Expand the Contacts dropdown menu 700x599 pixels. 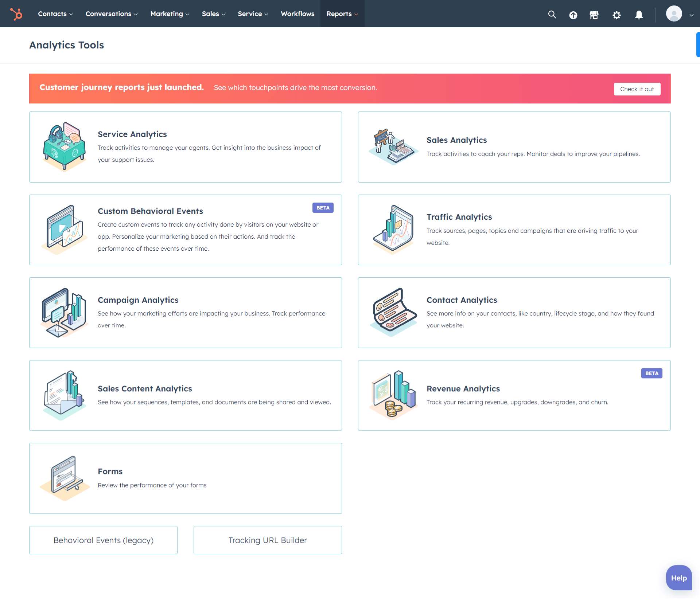coord(55,13)
